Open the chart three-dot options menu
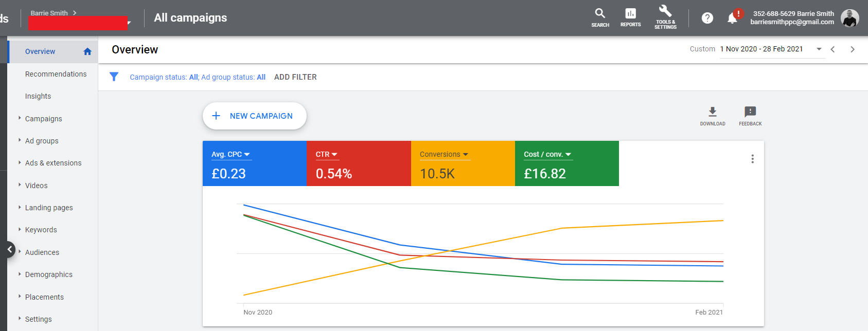This screenshot has height=331, width=868. click(752, 159)
